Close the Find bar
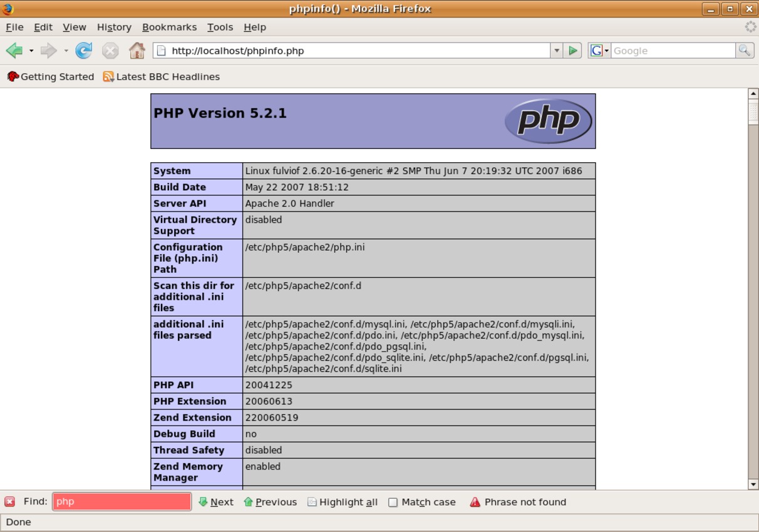The width and height of the screenshot is (759, 532). 9,502
